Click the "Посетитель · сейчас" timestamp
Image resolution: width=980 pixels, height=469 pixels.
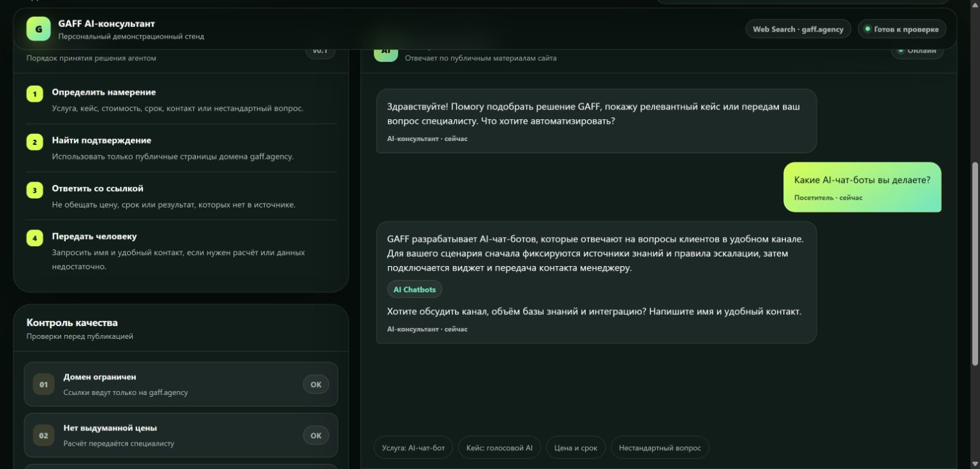828,198
